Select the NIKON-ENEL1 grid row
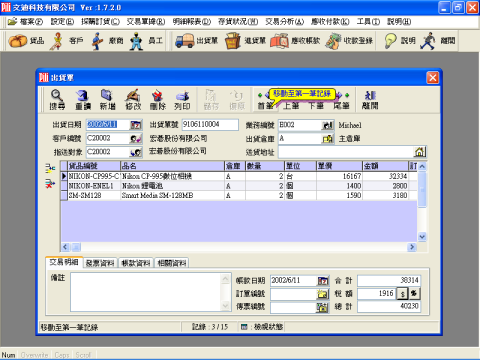Screen dimensions: 480x360 [x=239, y=186]
